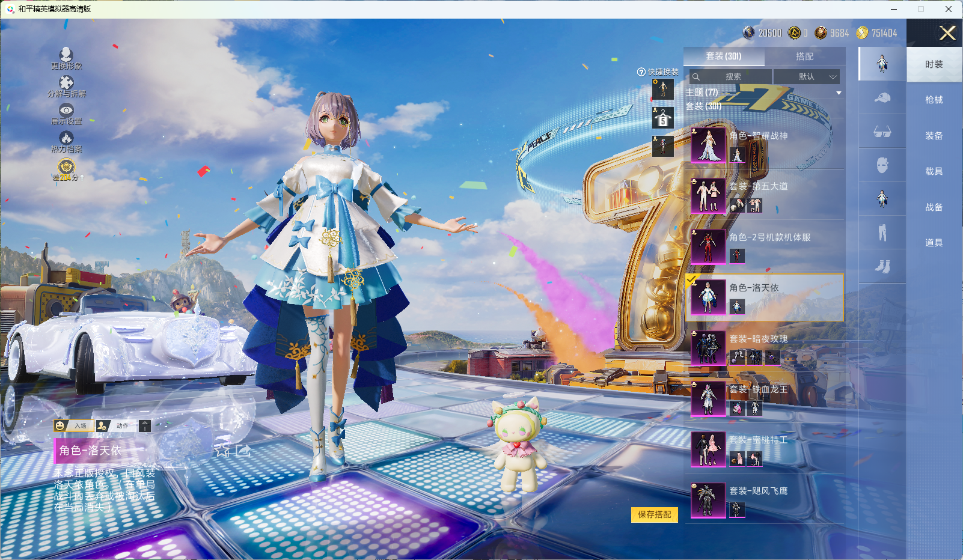Switch to the 搭配 tab

805,56
